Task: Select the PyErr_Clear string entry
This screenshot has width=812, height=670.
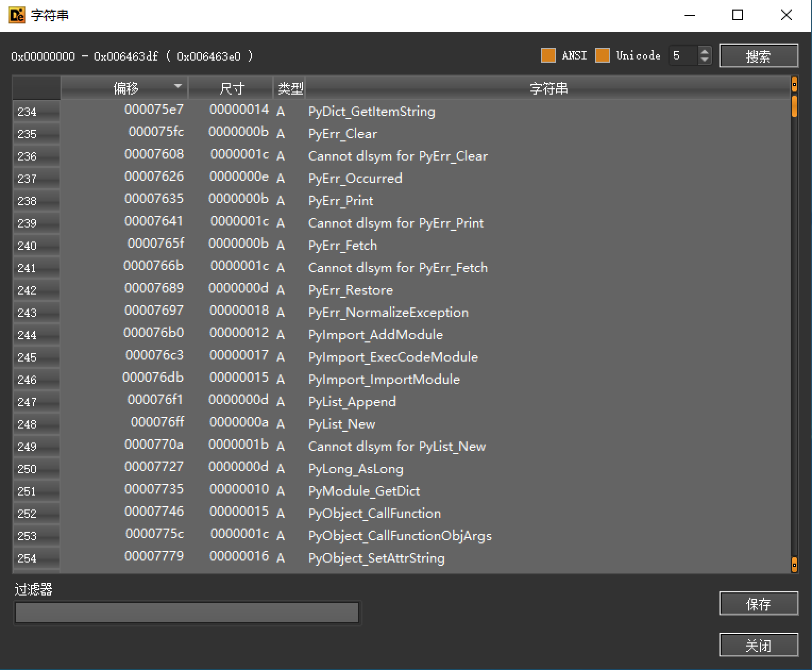Action: click(x=343, y=133)
